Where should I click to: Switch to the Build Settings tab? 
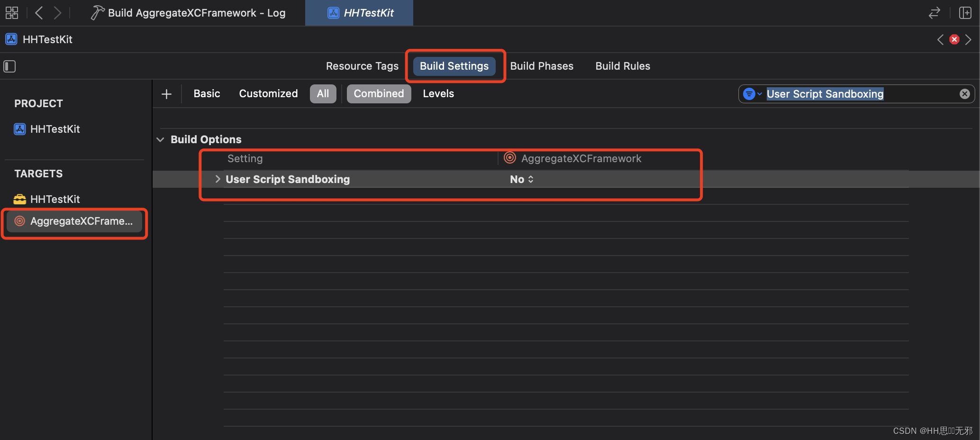tap(454, 66)
